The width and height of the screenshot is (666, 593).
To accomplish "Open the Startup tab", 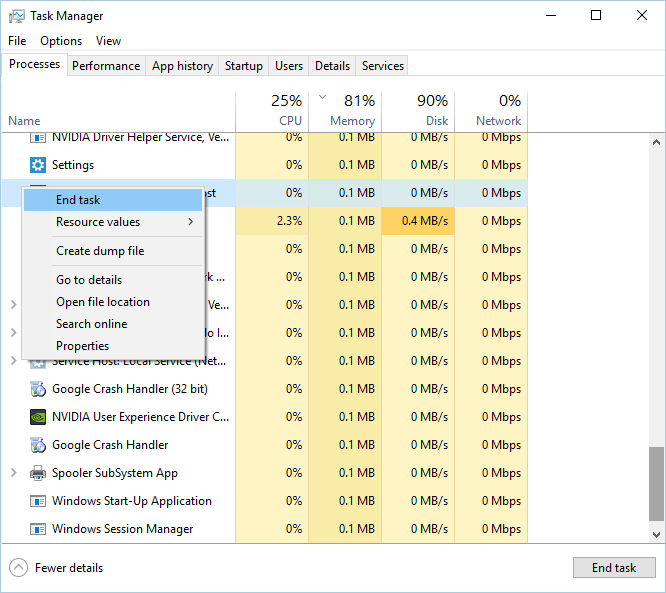I will click(244, 66).
